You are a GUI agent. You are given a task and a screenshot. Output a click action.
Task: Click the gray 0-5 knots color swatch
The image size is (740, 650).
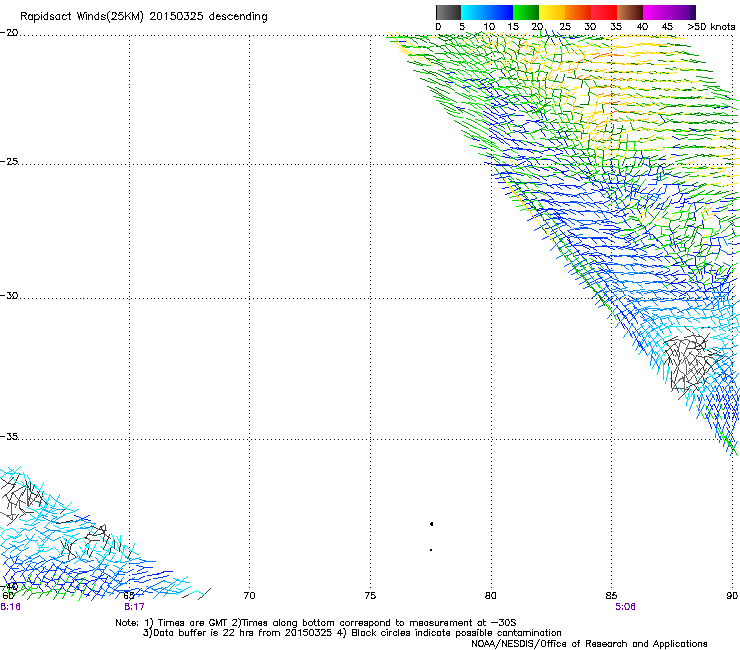[x=448, y=12]
